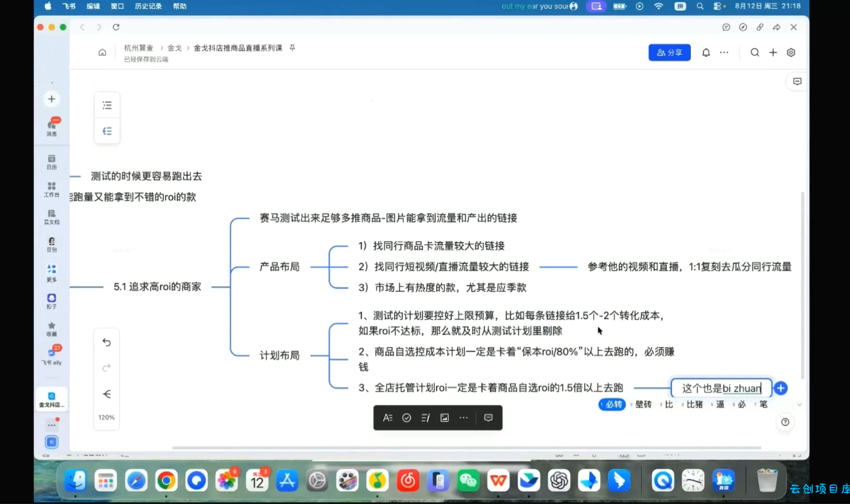This screenshot has height=504, width=850.
Task: Insert an image via node toolbar
Action: tap(444, 418)
